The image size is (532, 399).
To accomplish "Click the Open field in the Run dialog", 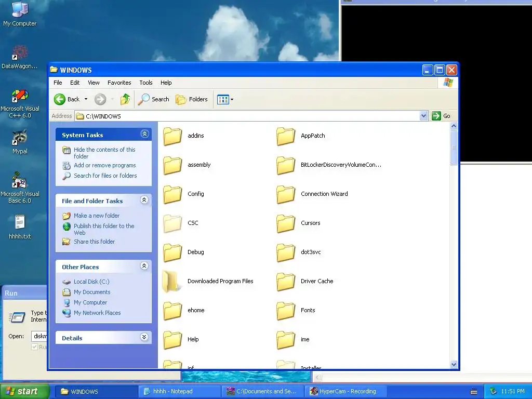I will [x=39, y=336].
